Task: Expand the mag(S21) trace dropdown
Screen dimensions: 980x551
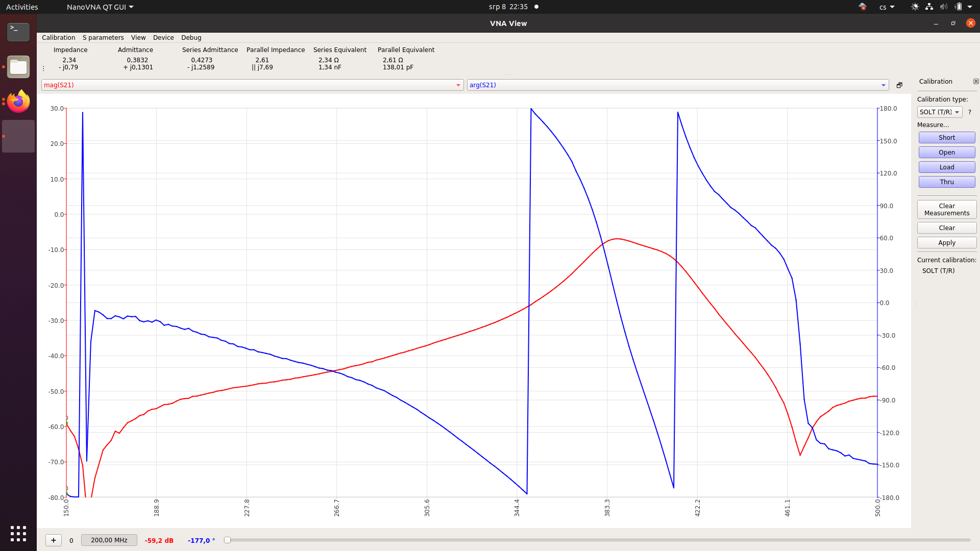Action: click(x=458, y=85)
